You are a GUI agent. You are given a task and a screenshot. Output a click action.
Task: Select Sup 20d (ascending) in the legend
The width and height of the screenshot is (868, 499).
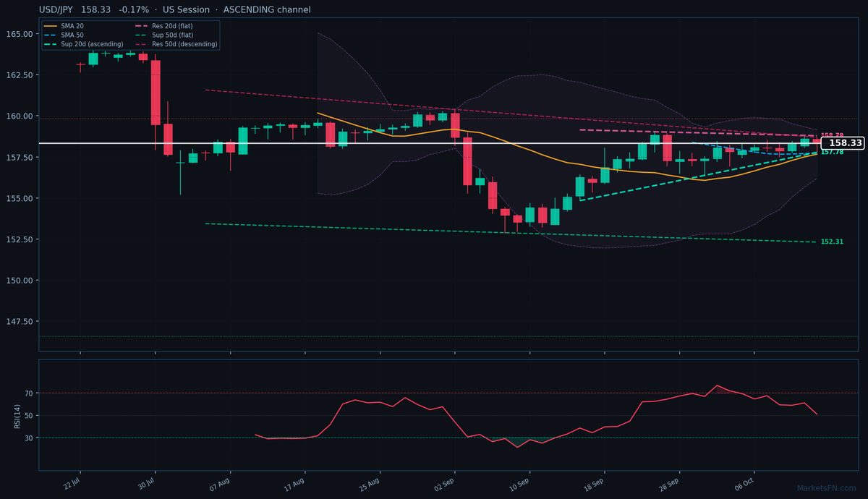coord(83,44)
